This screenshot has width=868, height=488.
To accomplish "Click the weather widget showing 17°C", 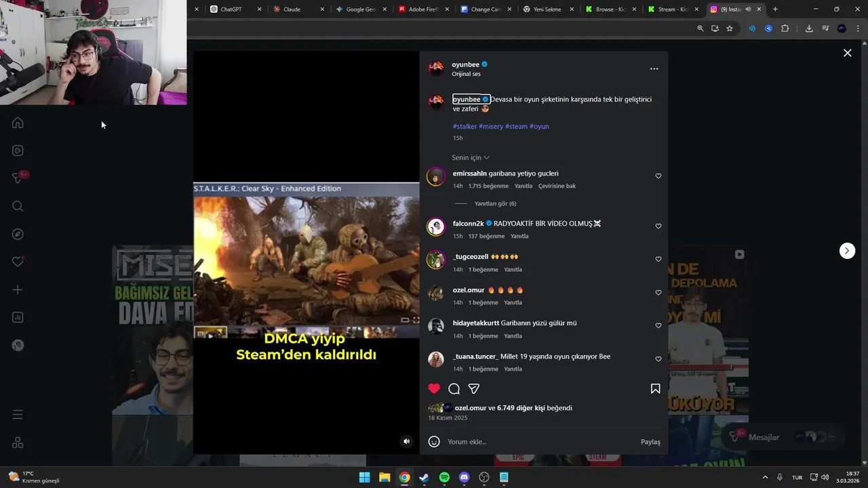I will coord(34,477).
